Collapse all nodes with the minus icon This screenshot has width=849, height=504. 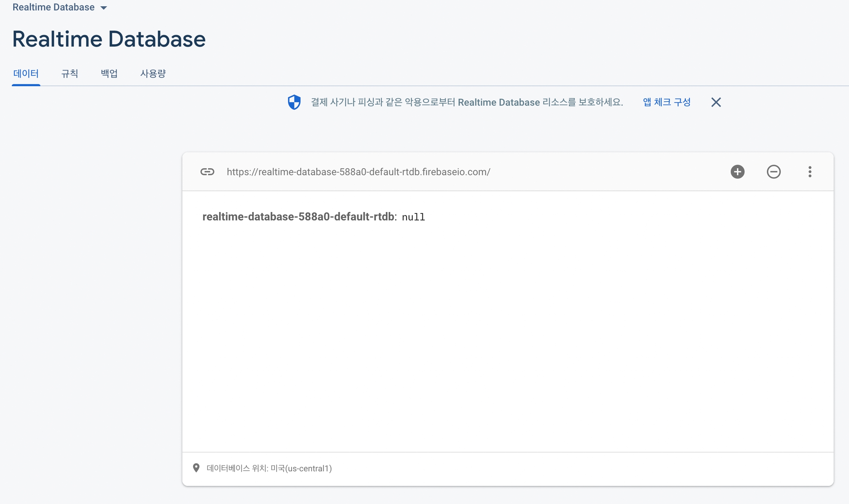[773, 172]
